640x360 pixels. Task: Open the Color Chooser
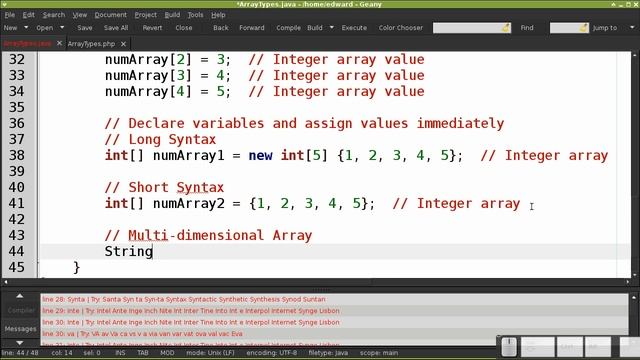click(401, 28)
